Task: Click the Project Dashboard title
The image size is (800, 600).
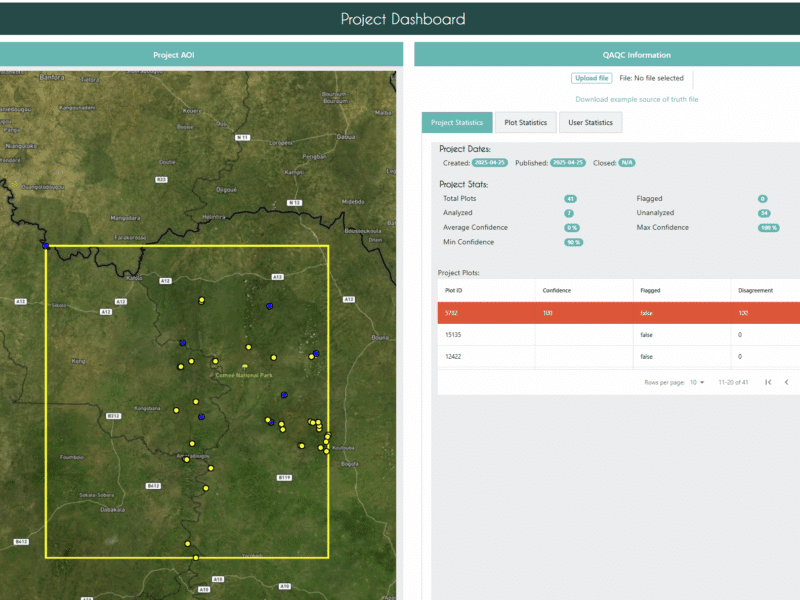Action: click(403, 19)
